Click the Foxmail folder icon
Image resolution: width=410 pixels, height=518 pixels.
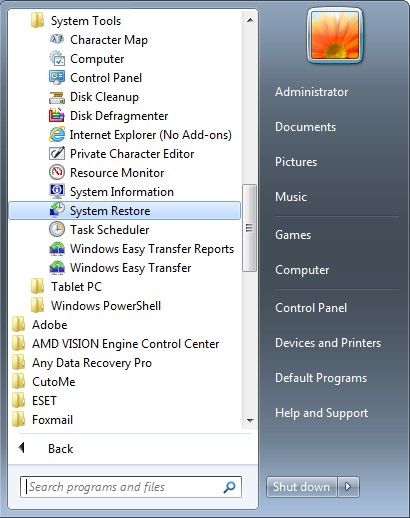click(19, 420)
